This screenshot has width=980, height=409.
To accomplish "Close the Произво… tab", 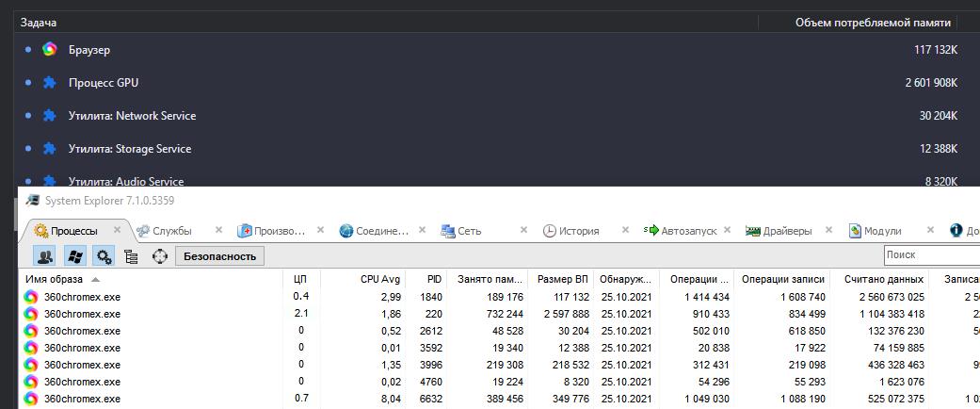I will [320, 230].
